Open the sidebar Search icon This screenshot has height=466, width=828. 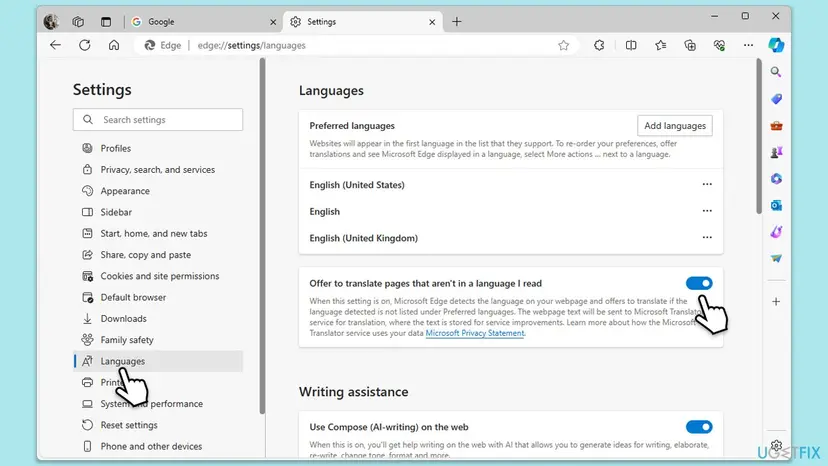tap(776, 72)
